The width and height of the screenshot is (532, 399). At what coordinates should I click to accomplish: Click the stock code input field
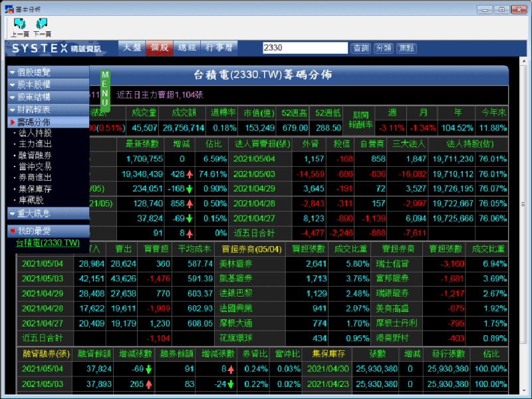point(305,48)
